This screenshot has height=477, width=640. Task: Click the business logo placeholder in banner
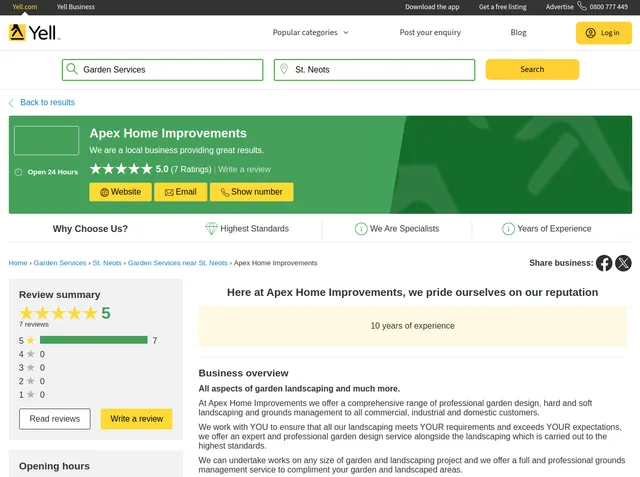pyautogui.click(x=47, y=141)
